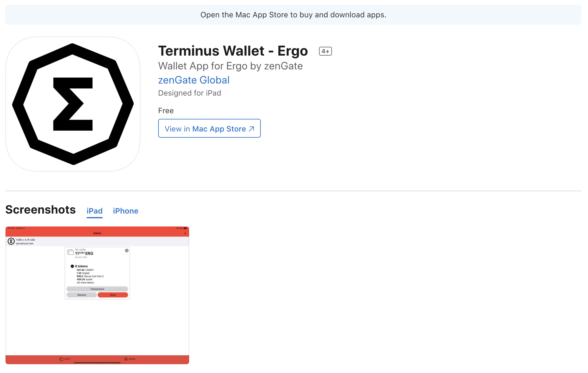
Task: Click the plus icon to add a wallet
Action: (185, 233)
